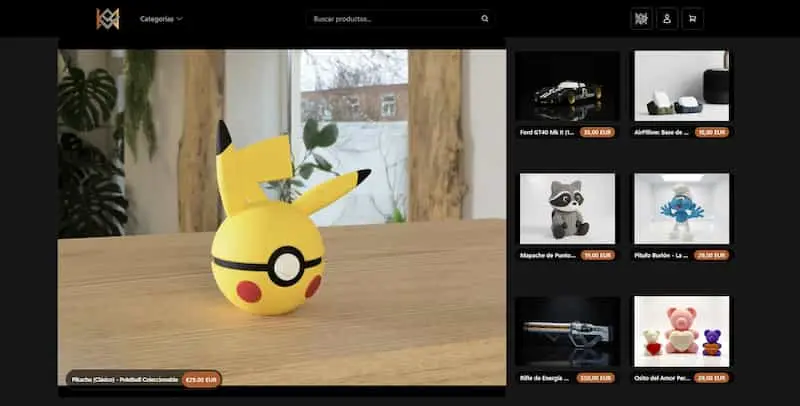Click the Buscar productos search field

click(399, 19)
